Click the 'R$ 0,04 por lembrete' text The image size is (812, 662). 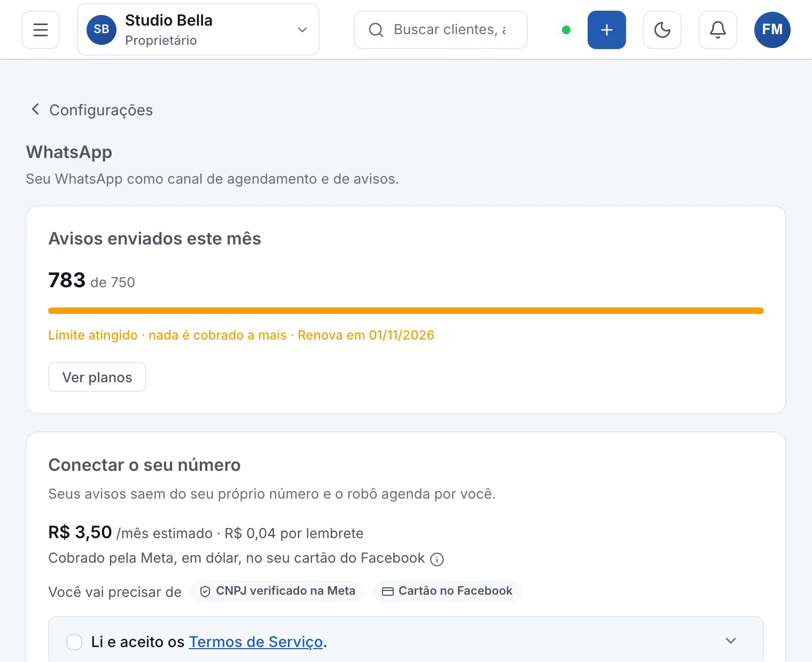click(x=294, y=533)
